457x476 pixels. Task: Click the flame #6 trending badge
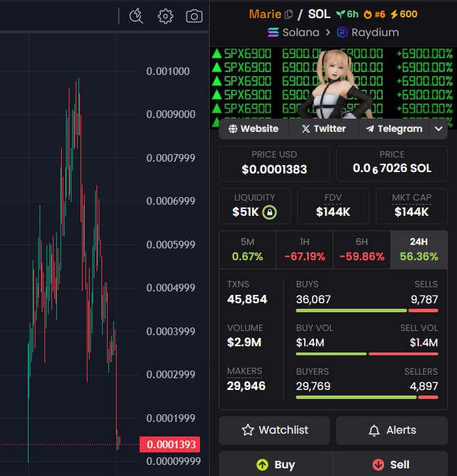point(374,14)
